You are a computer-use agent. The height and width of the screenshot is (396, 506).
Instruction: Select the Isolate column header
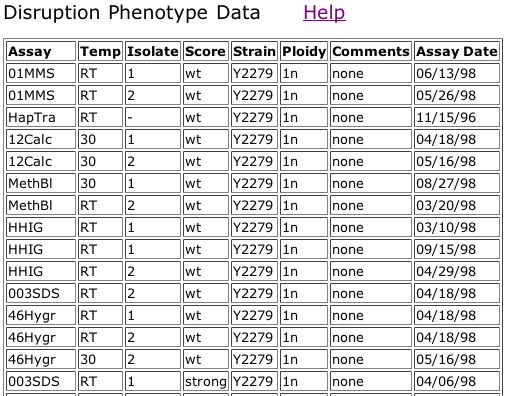pyautogui.click(x=153, y=51)
